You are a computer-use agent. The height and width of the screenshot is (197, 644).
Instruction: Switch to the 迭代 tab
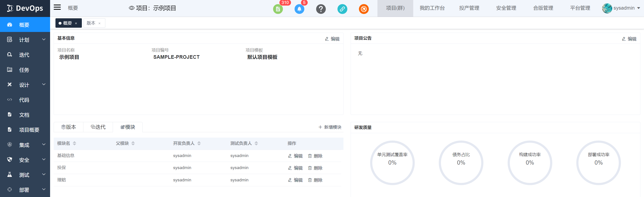(98, 127)
